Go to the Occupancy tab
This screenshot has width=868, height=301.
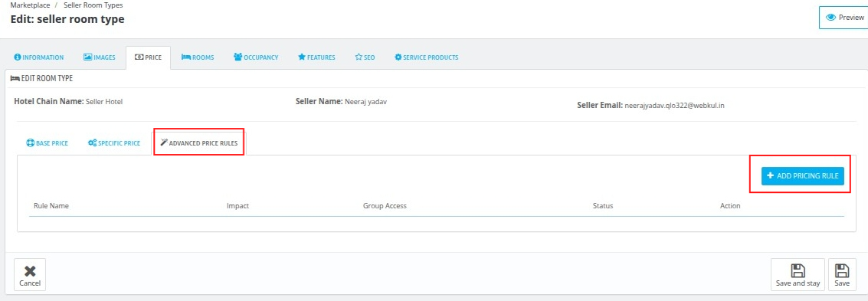256,57
